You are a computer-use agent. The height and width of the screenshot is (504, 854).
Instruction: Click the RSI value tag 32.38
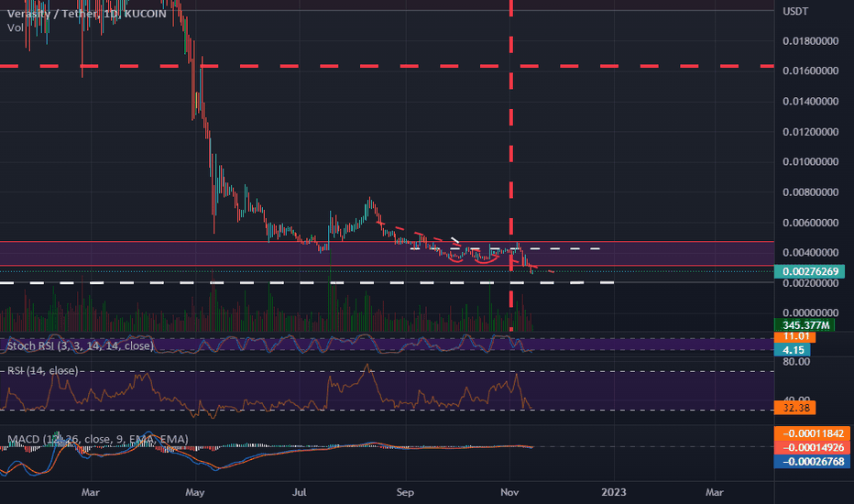coord(794,408)
